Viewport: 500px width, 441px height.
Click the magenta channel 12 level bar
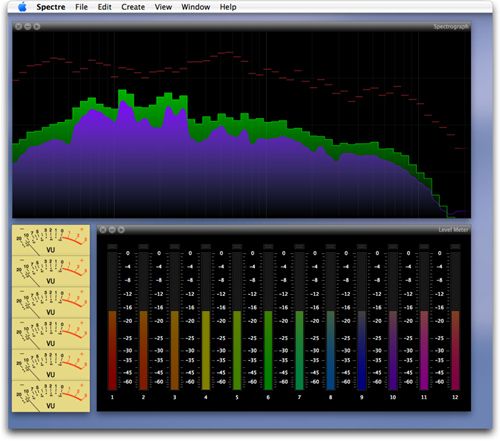tap(455, 350)
